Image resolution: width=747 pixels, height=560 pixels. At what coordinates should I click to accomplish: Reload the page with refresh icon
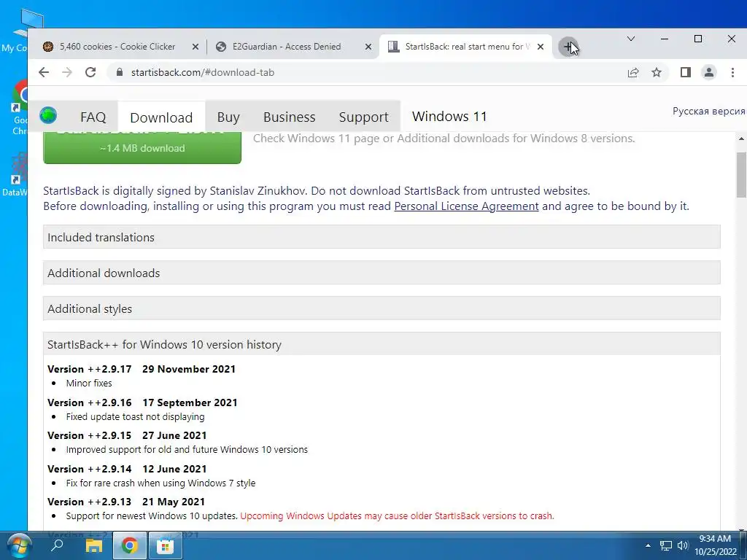90,72
